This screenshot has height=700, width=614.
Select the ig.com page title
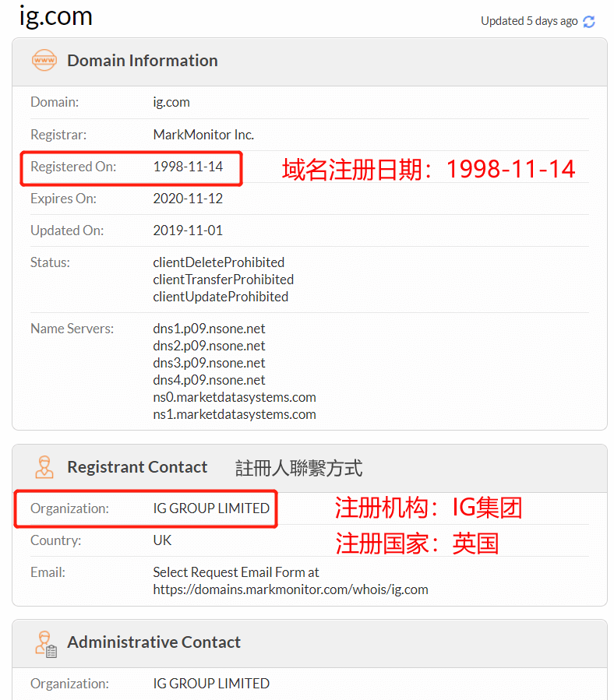click(x=56, y=16)
